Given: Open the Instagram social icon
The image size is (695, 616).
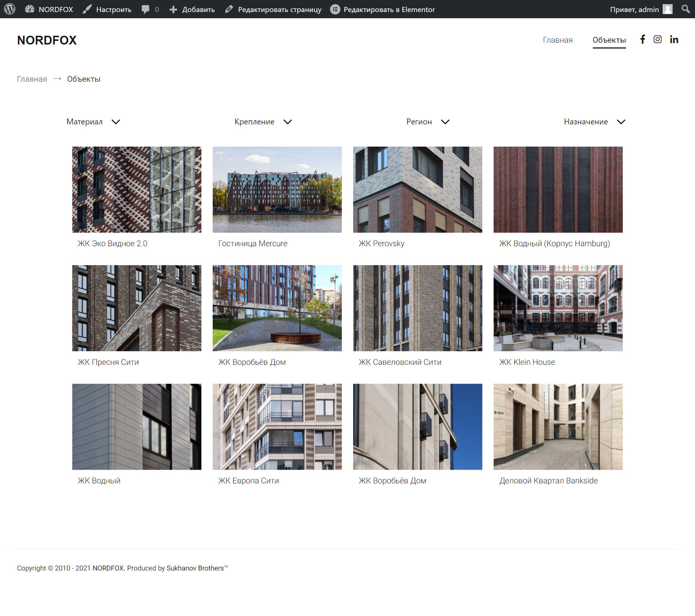Looking at the screenshot, I should click(657, 39).
